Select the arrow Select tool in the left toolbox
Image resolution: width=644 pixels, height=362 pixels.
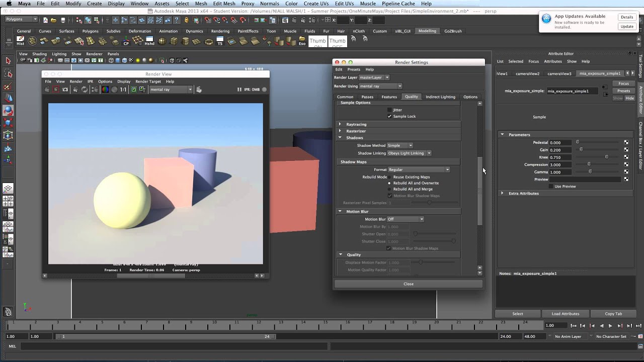[x=8, y=61]
